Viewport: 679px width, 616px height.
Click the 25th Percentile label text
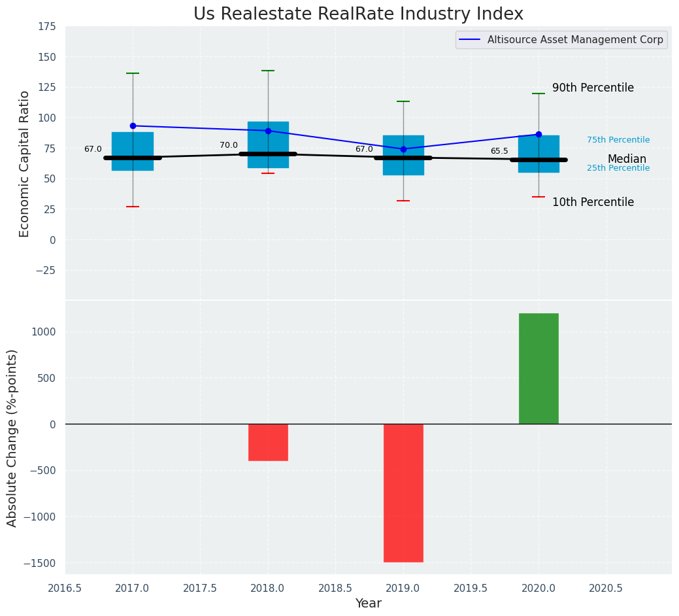click(x=618, y=168)
